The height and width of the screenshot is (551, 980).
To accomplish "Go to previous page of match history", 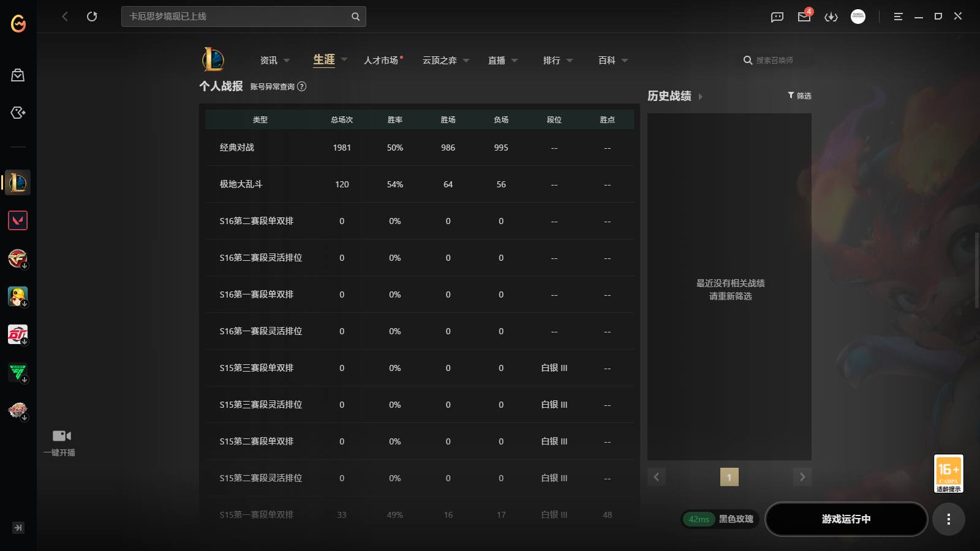I will point(657,477).
